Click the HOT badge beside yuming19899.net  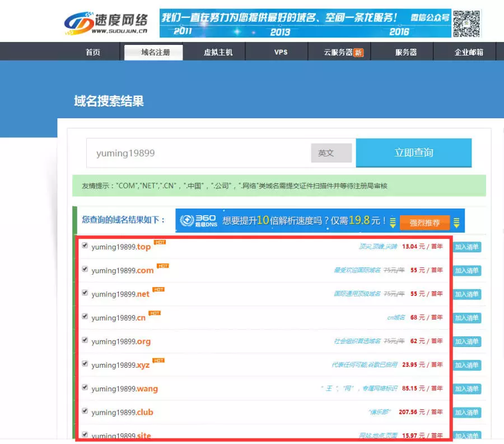tap(158, 290)
